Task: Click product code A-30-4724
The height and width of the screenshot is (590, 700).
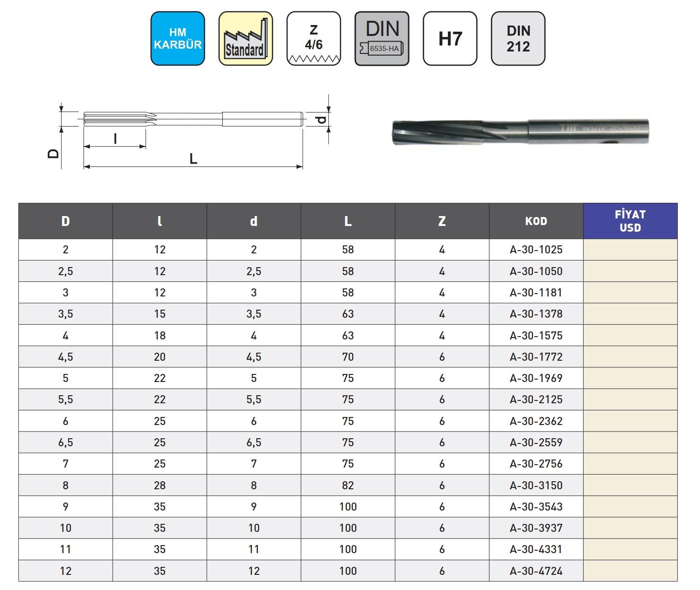Action: (x=536, y=571)
